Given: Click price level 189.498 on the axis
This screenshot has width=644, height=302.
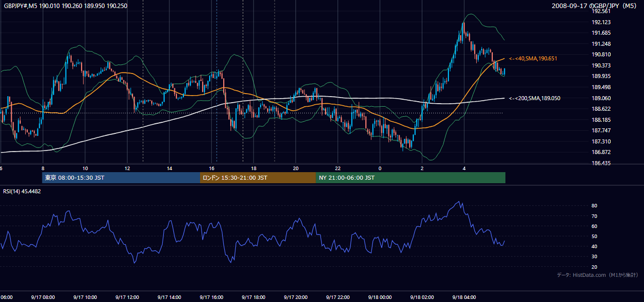Looking at the screenshot, I should (602, 87).
